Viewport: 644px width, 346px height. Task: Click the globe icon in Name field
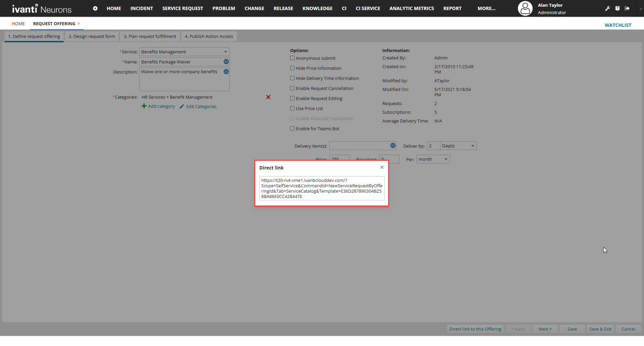226,62
